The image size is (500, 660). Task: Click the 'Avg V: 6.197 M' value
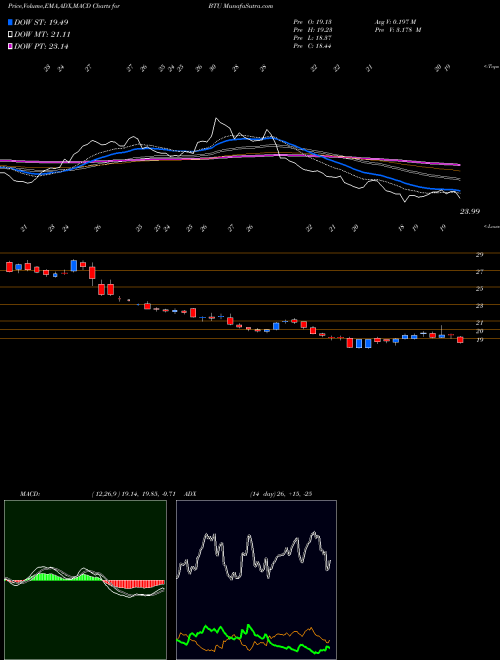pyautogui.click(x=394, y=22)
